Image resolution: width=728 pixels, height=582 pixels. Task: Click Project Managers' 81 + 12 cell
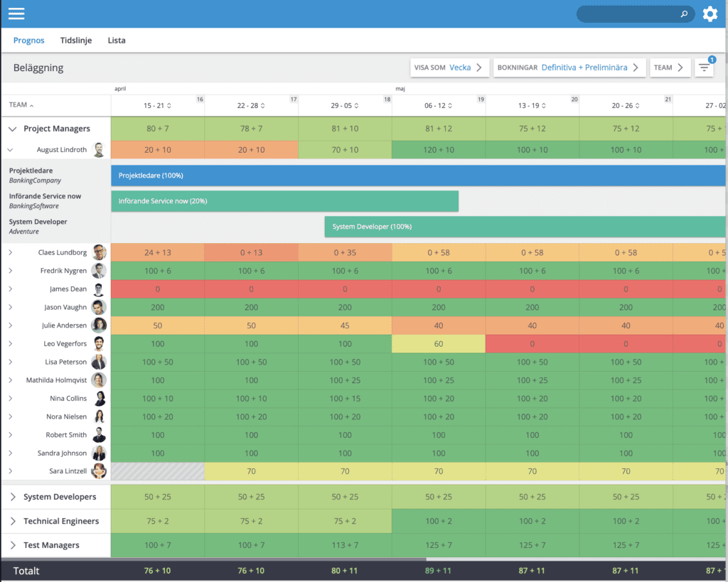pyautogui.click(x=439, y=129)
